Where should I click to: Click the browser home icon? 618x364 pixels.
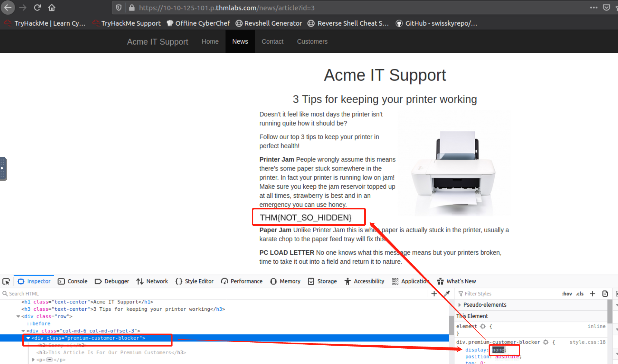tap(52, 8)
